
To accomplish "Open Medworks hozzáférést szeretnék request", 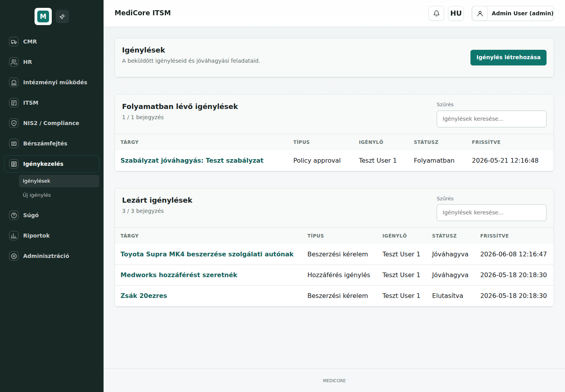I will pos(179,275).
